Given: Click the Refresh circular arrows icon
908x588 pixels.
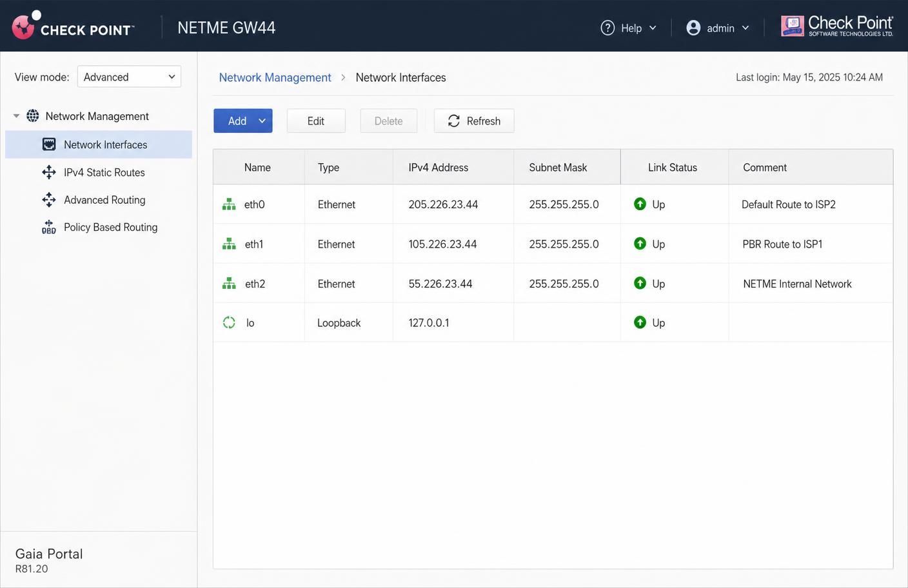Looking at the screenshot, I should tap(454, 121).
